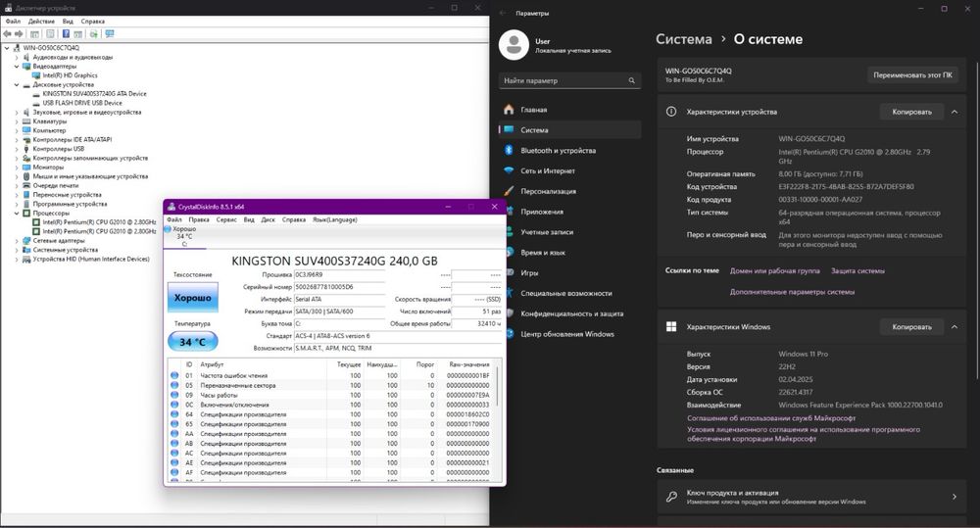Click the 34 °C temperature button
This screenshot has height=528, width=980.
point(192,342)
